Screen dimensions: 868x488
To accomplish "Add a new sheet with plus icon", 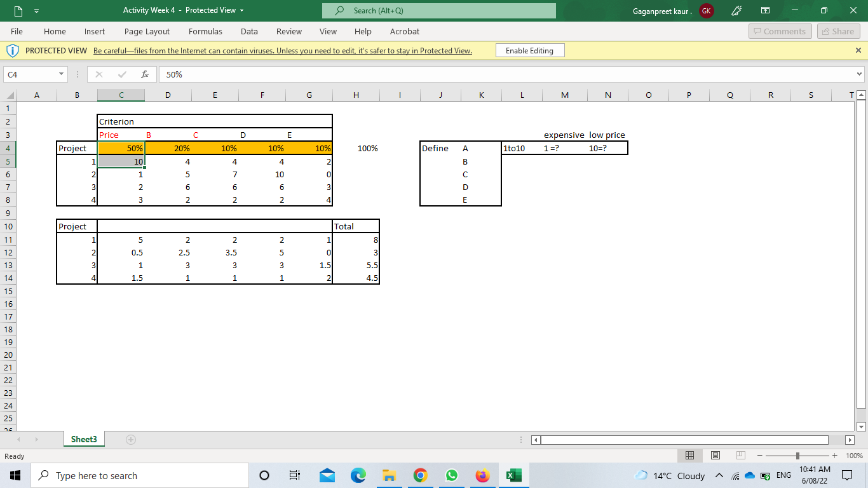I will 131,439.
